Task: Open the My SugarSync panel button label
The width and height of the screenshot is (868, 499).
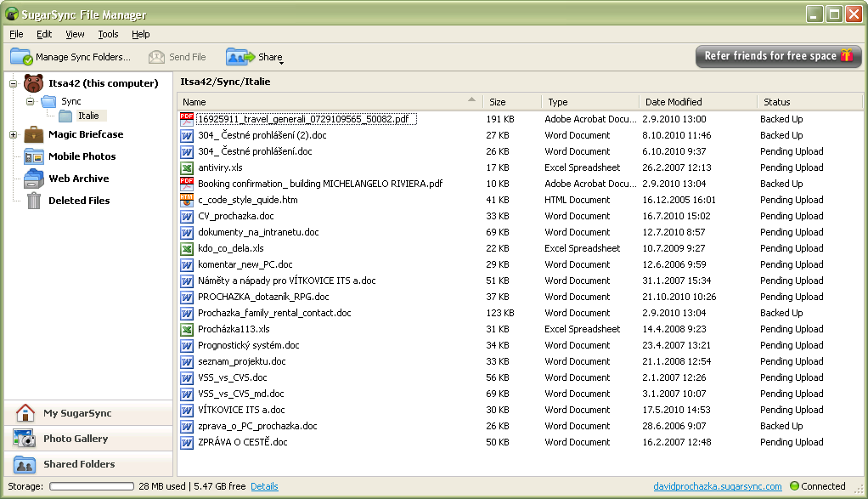Action: coord(77,413)
